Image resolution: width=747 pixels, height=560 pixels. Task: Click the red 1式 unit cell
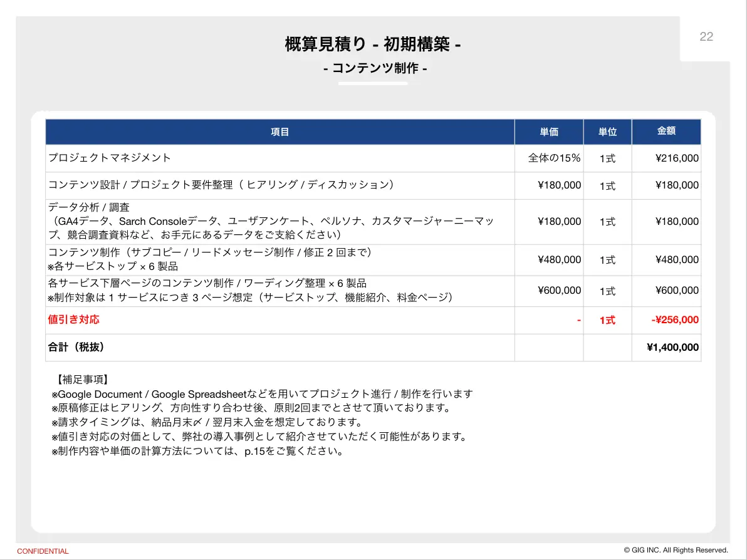coord(607,321)
